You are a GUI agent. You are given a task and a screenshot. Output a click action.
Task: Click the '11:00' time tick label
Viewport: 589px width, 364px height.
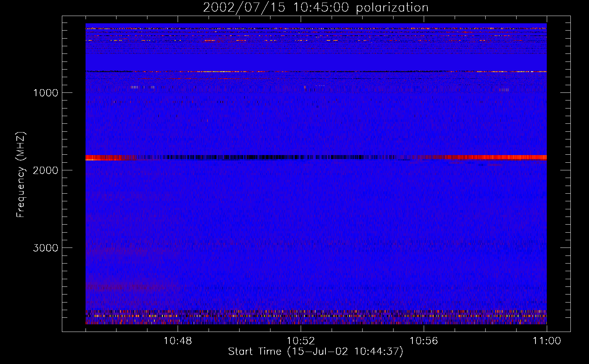pos(547,341)
